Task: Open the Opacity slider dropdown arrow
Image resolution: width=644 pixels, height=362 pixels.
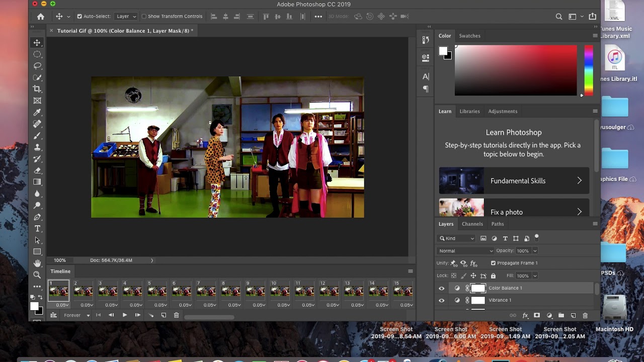Action: [535, 251]
